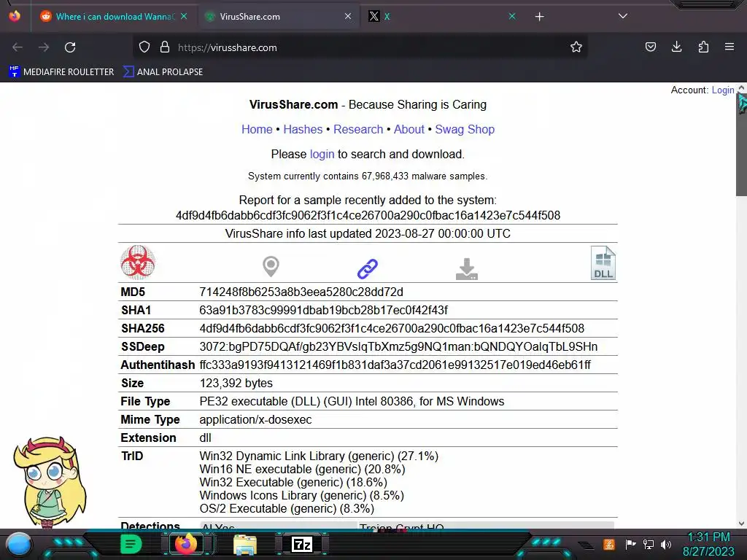This screenshot has height=560, width=747.
Task: Open a new browser tab
Action: pyautogui.click(x=539, y=17)
